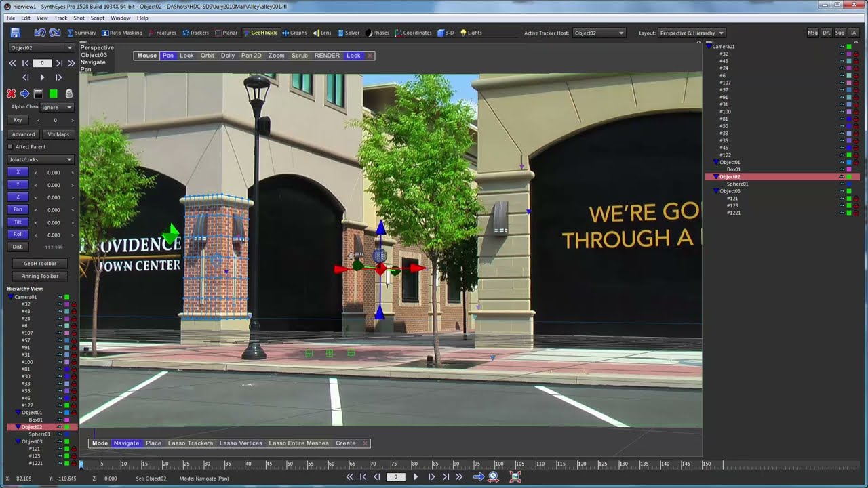Screen dimensions: 868x488
Task: Toggle the Y joint lock button
Action: coord(18,184)
